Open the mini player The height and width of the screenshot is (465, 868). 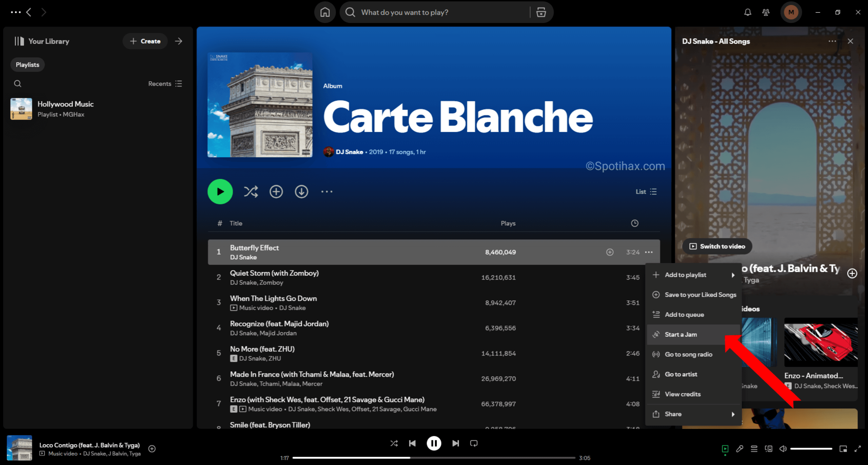pos(843,449)
